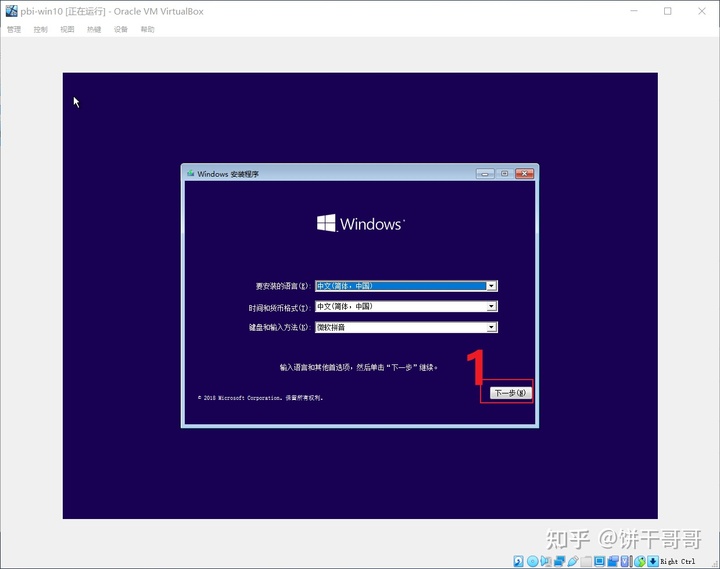720x569 pixels.
Task: Click the 要安装的语言 label
Action: click(x=283, y=286)
